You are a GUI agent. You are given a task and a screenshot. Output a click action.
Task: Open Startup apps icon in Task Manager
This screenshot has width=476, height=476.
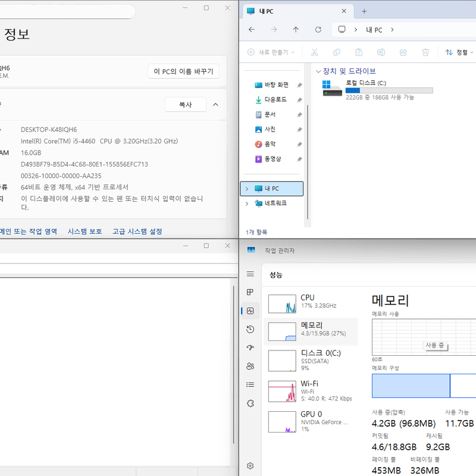coord(250,347)
